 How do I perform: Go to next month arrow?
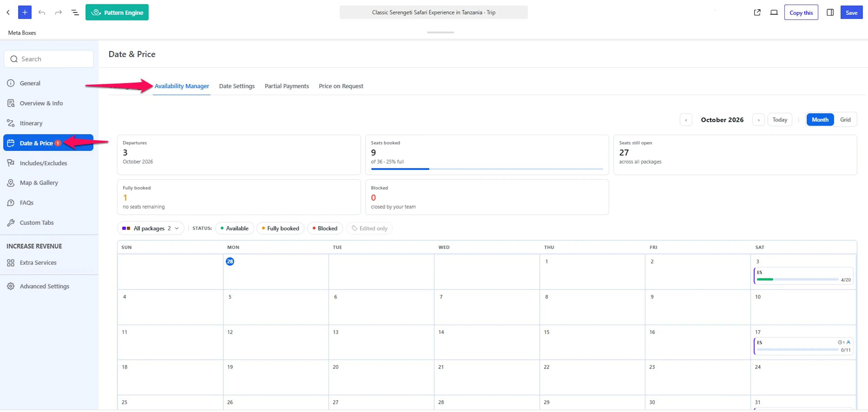(x=759, y=120)
